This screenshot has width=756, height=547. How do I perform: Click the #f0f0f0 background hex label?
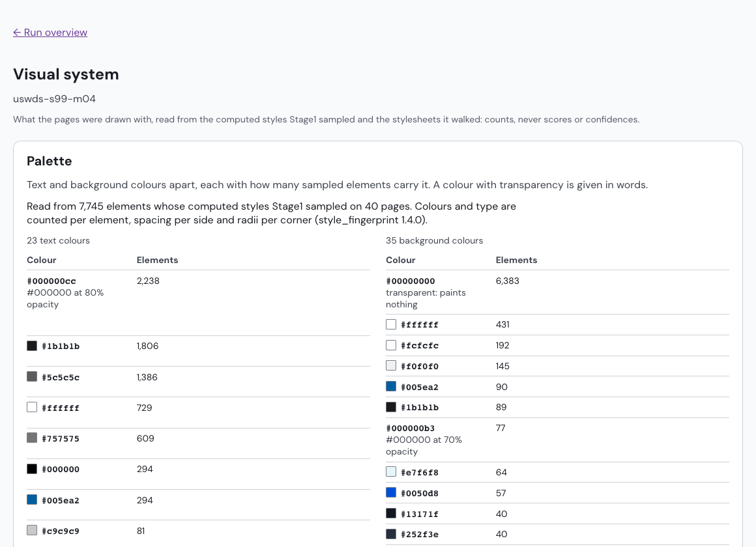420,366
